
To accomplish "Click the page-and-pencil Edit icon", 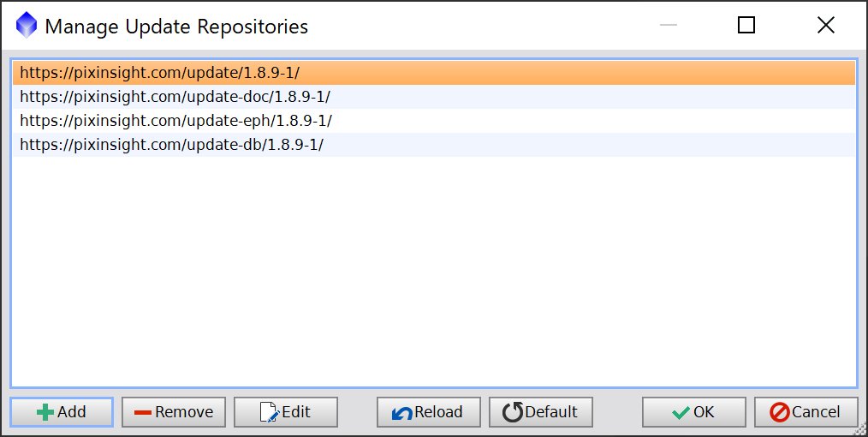I will (269, 413).
